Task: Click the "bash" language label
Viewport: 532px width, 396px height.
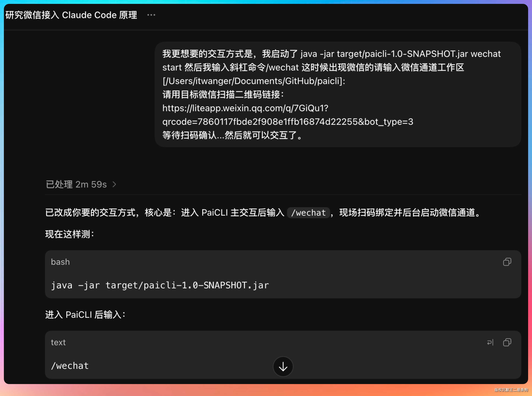Action: click(x=61, y=262)
